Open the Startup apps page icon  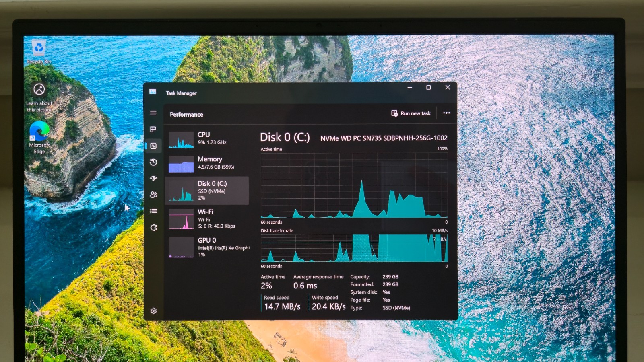[x=153, y=178]
